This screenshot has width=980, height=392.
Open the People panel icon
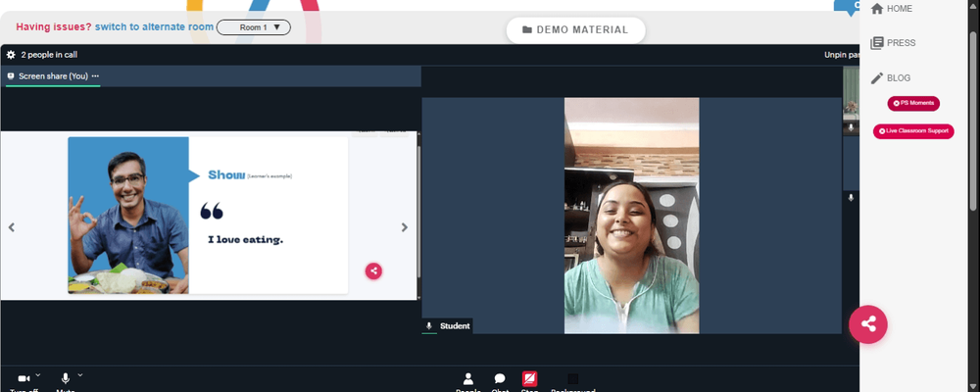pos(468,379)
